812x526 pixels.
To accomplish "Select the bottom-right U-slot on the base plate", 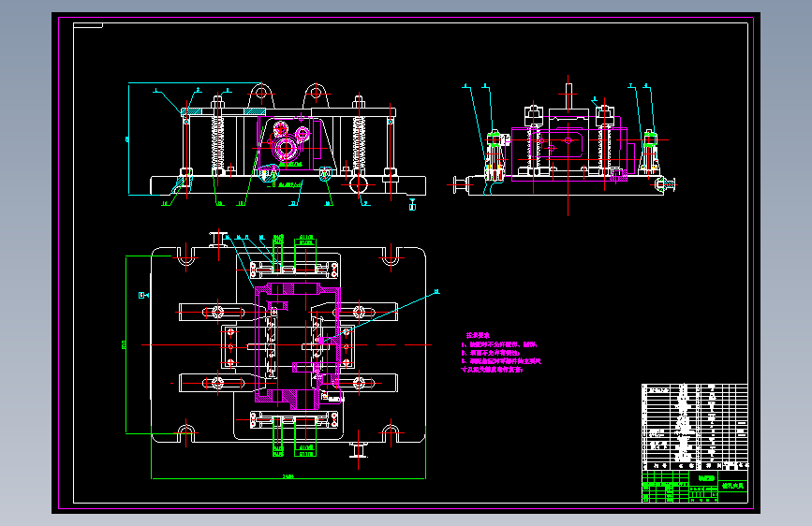I will coord(391,433).
